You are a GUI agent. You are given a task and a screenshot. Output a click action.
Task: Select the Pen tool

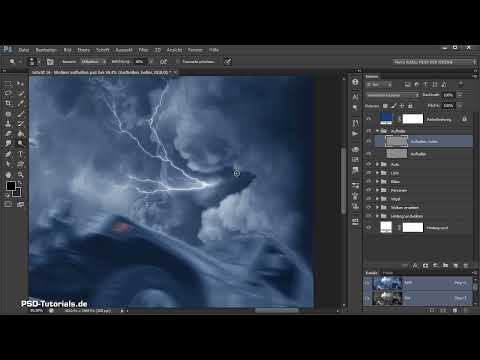point(8,154)
